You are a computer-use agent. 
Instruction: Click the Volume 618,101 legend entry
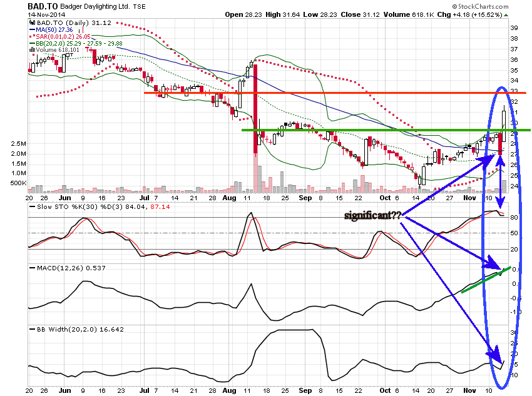tap(58, 50)
